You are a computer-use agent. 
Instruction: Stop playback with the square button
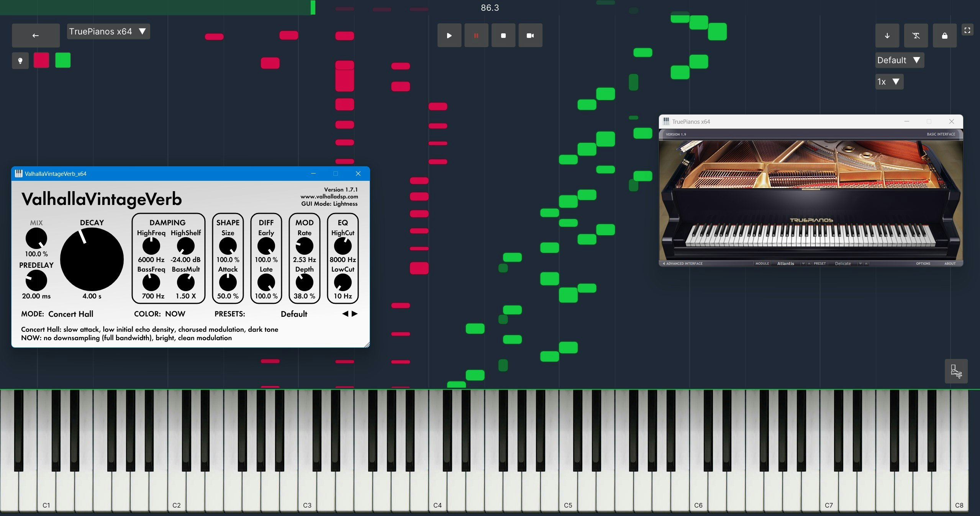coord(503,36)
